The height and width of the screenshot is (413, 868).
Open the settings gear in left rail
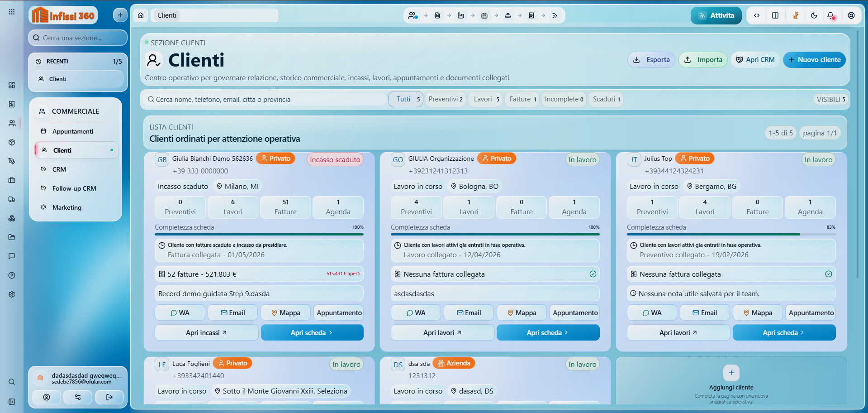[12, 294]
